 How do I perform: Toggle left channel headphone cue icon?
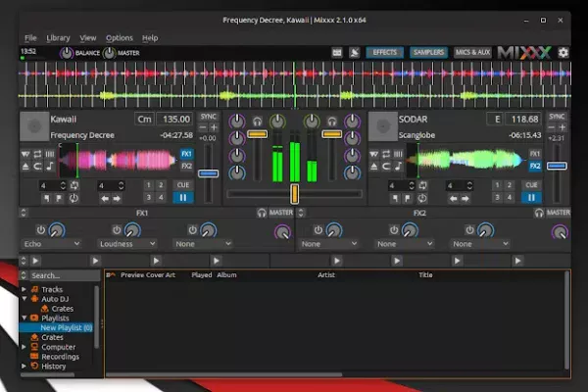(x=257, y=122)
